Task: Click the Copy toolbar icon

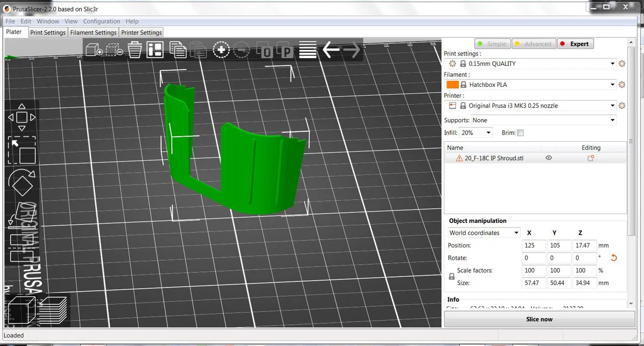Action: pyautogui.click(x=178, y=50)
